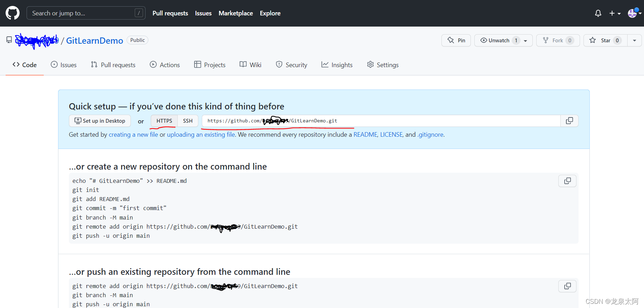The height and width of the screenshot is (308, 644).
Task: Click Set up in Desktop button
Action: tap(100, 121)
